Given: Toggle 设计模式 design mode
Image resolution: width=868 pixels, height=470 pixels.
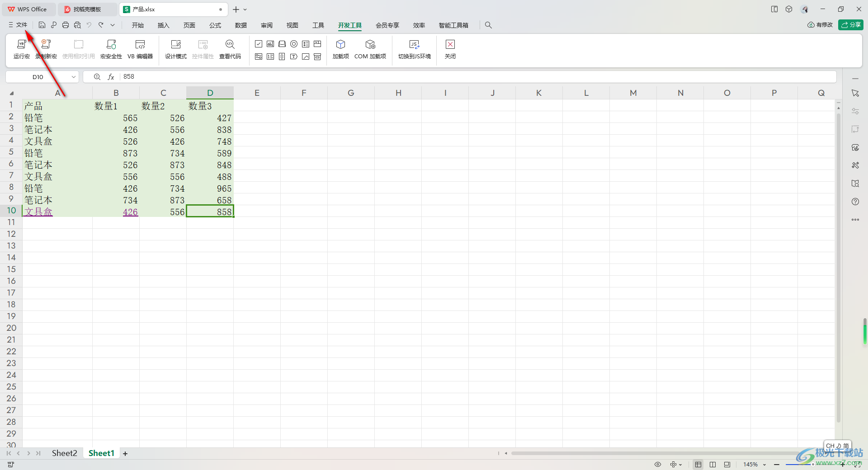Looking at the screenshot, I should coord(176,49).
